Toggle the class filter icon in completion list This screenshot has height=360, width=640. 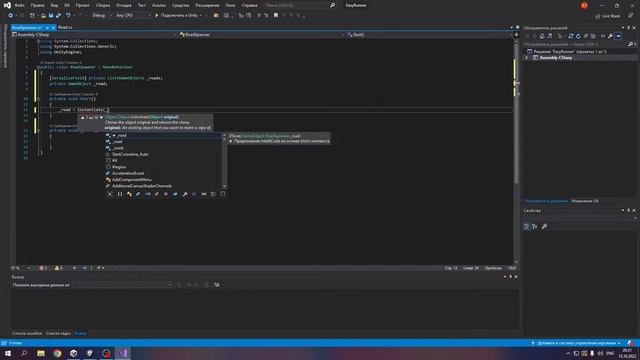coord(129,194)
